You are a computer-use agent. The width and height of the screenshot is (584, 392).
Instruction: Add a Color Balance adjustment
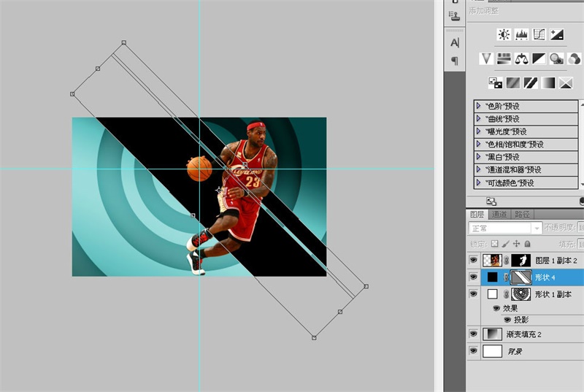[522, 58]
